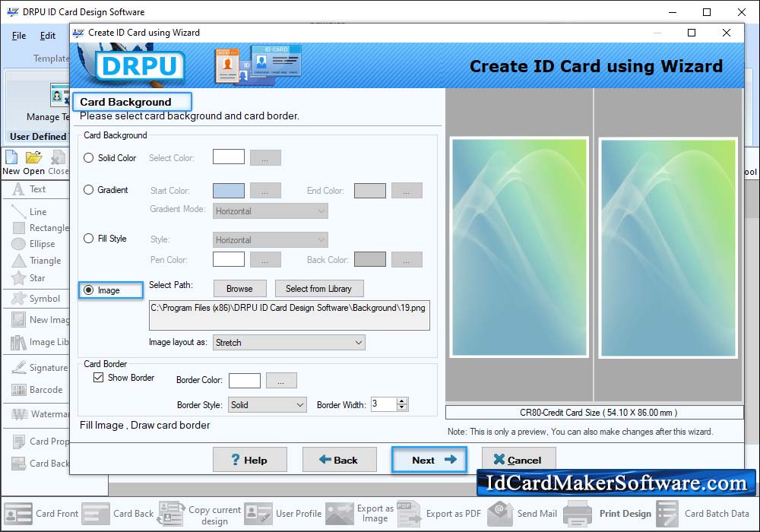Click the New document toolbar icon

pyautogui.click(x=11, y=163)
